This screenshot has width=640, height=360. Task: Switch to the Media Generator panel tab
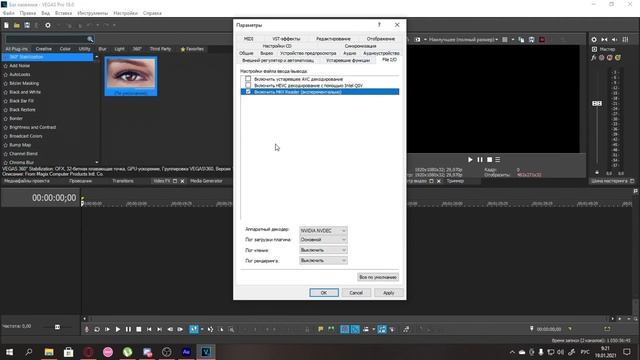207,181
